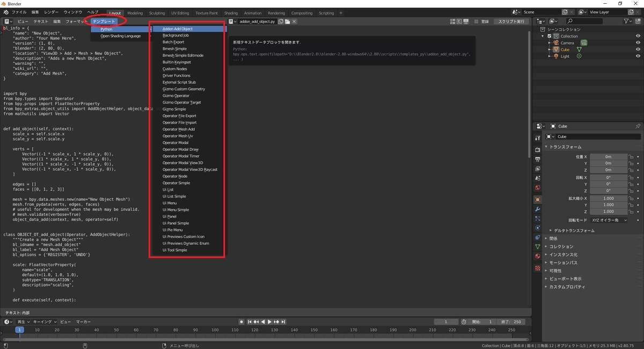Viewport: 644px width, 349px height.
Task: Click the 位置 X value slider field
Action: (x=608, y=156)
